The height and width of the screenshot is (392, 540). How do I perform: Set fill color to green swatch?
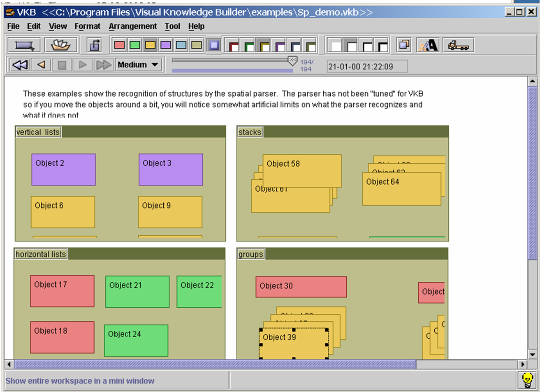click(135, 45)
